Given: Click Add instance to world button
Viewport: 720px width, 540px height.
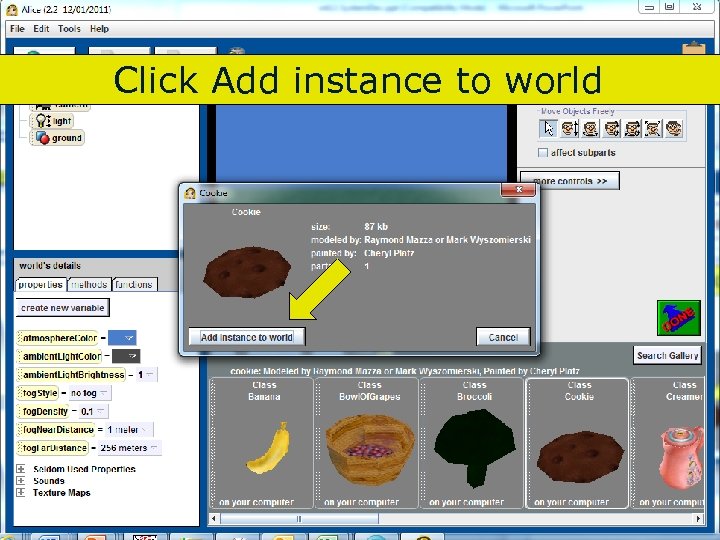Looking at the screenshot, I should [247, 337].
